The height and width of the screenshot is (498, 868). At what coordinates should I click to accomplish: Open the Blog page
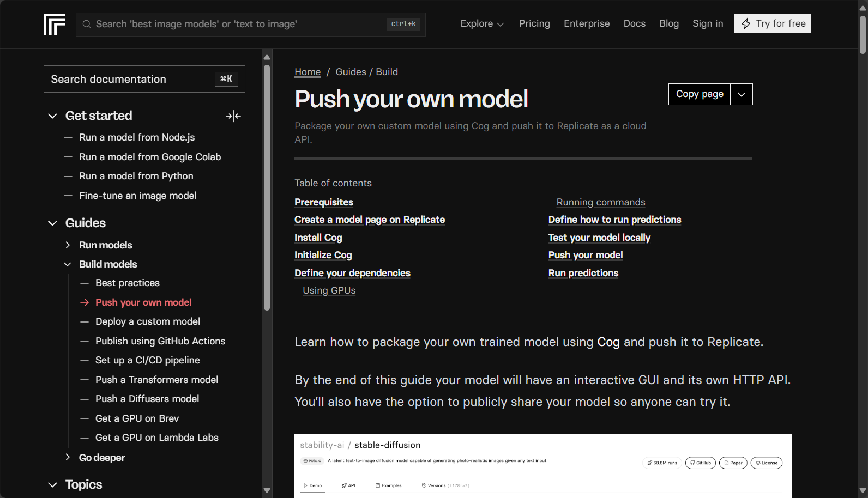pos(669,23)
